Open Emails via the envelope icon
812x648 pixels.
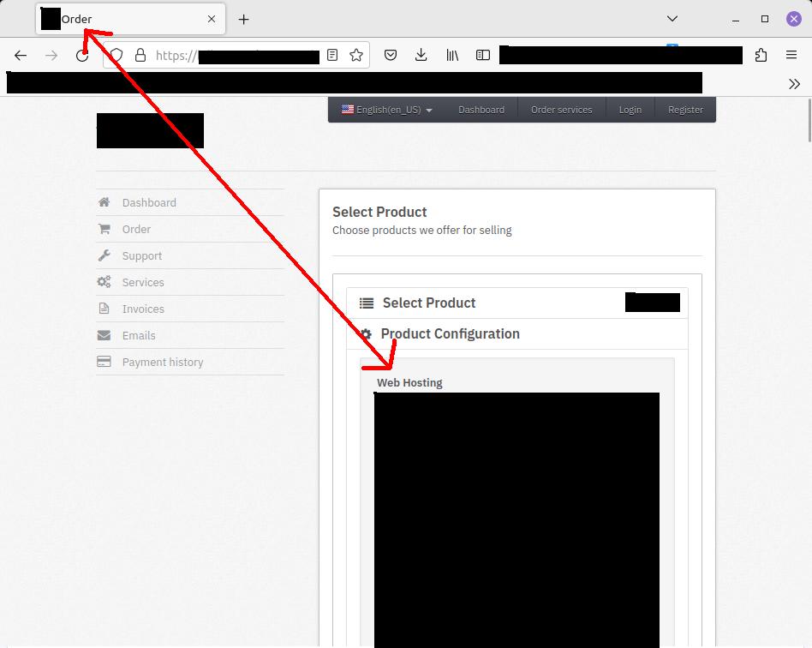(103, 335)
